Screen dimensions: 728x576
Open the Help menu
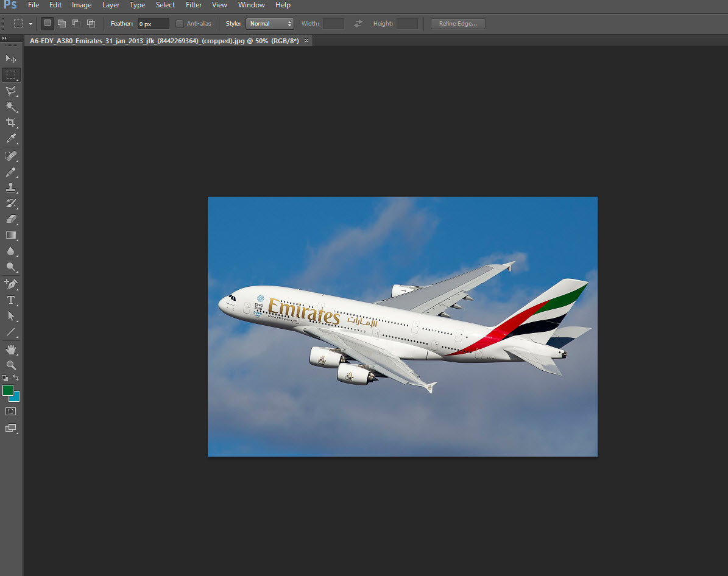pos(283,5)
